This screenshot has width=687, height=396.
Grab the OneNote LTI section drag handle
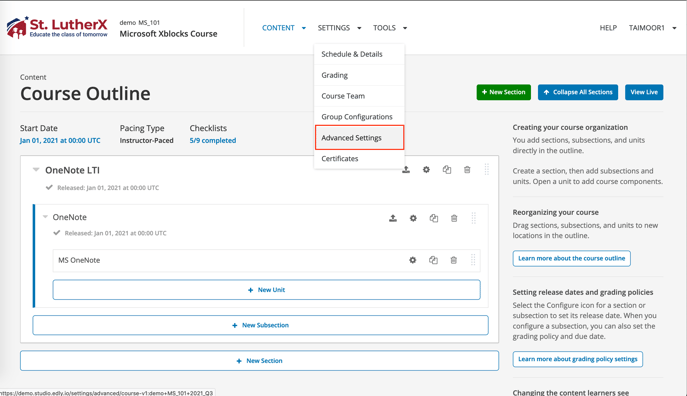487,170
